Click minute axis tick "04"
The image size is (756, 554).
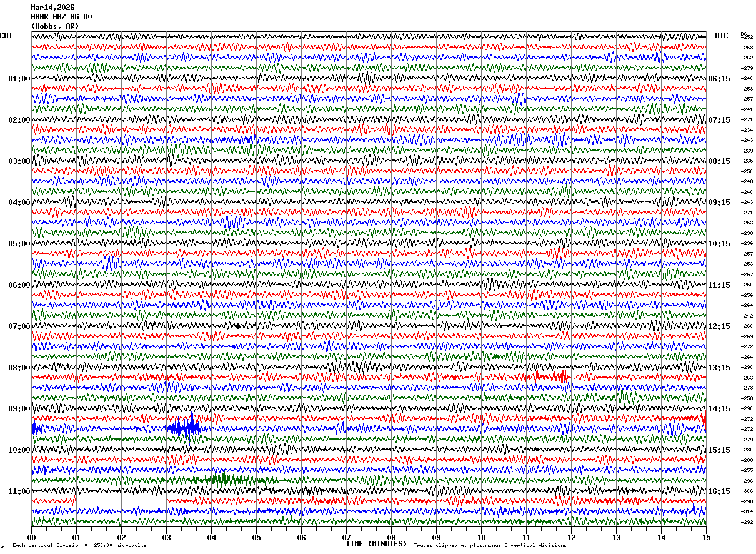click(211, 537)
